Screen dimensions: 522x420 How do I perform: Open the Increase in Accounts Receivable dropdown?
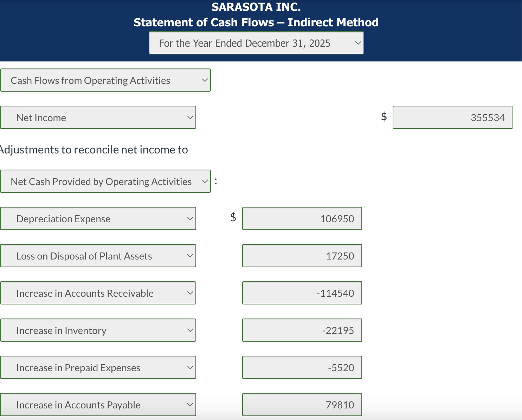coord(98,293)
